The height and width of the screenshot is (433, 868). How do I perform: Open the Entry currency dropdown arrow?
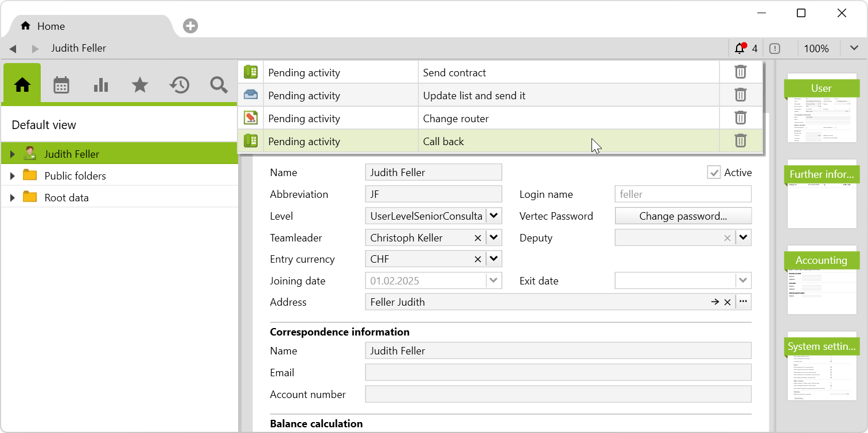pos(495,259)
